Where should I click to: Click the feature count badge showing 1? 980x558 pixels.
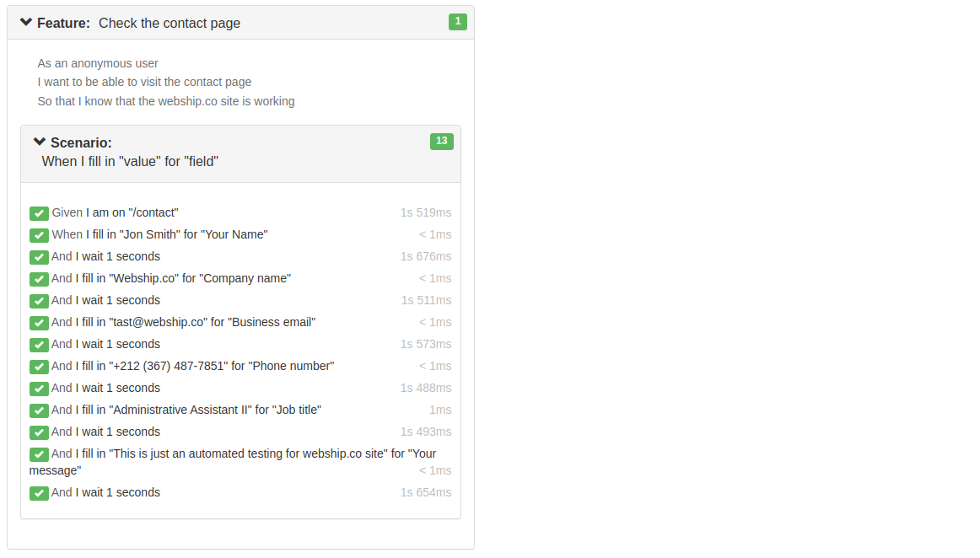click(x=457, y=22)
